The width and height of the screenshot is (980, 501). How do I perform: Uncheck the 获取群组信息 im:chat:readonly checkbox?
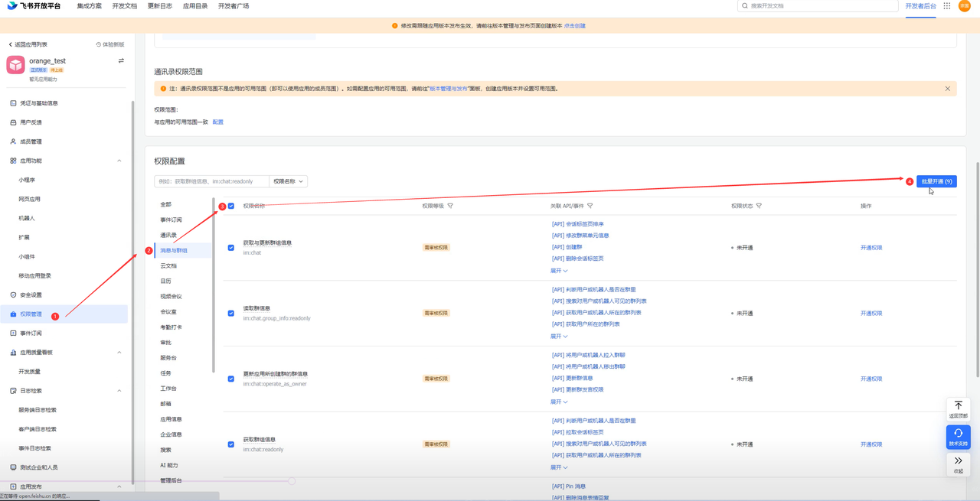[x=231, y=444]
